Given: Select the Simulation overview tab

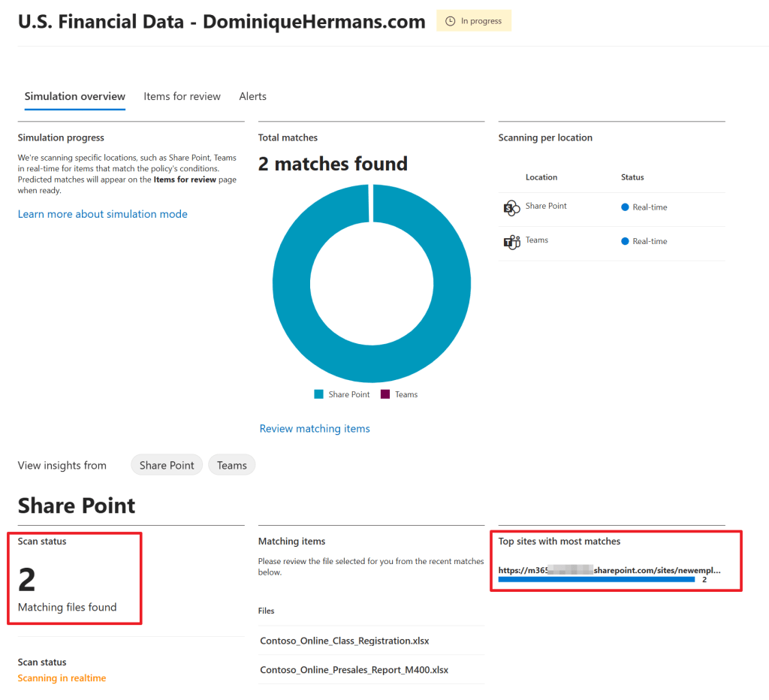Looking at the screenshot, I should (74, 96).
